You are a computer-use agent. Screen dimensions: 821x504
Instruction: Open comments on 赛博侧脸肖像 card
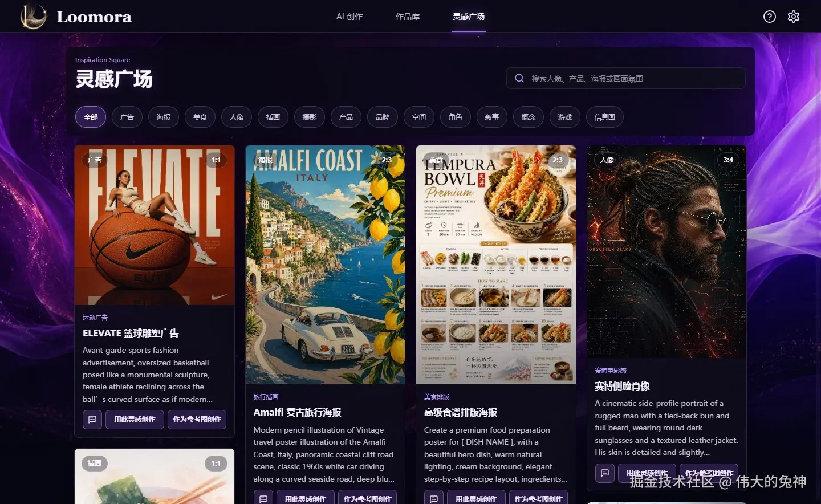point(605,473)
